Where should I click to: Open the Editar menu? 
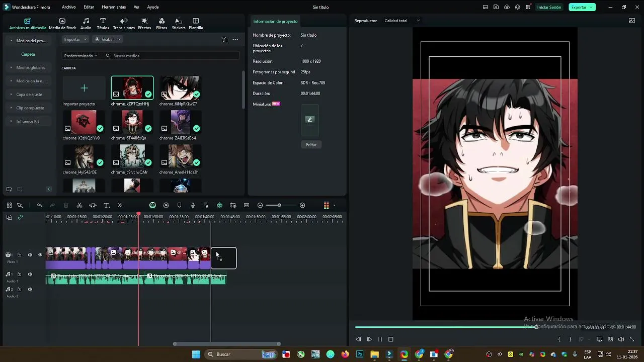click(89, 7)
